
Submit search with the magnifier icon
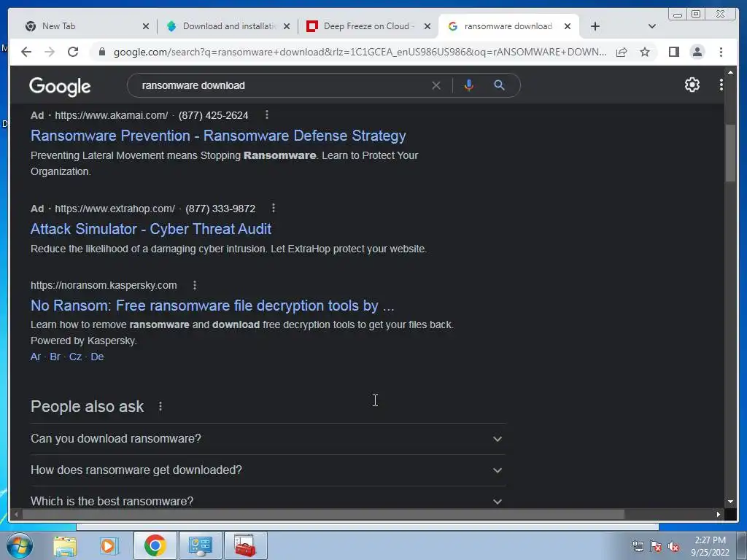click(499, 85)
